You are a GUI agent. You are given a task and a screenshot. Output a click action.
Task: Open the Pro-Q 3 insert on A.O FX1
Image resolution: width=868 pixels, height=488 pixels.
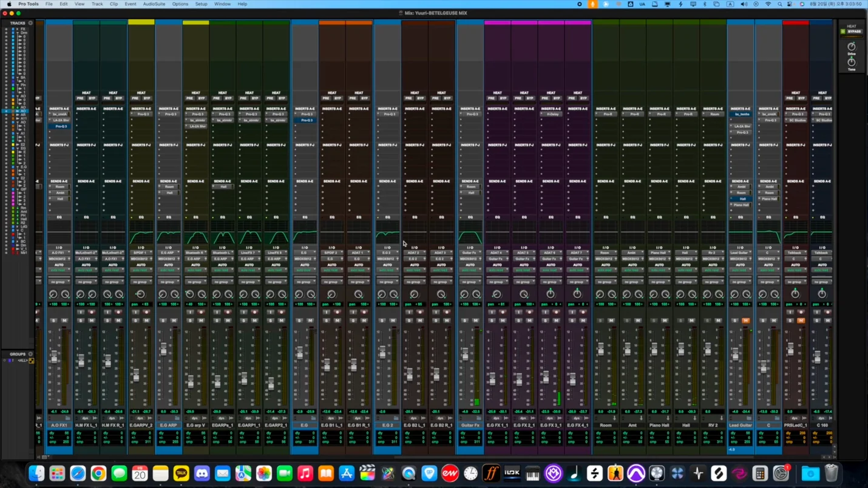point(59,126)
